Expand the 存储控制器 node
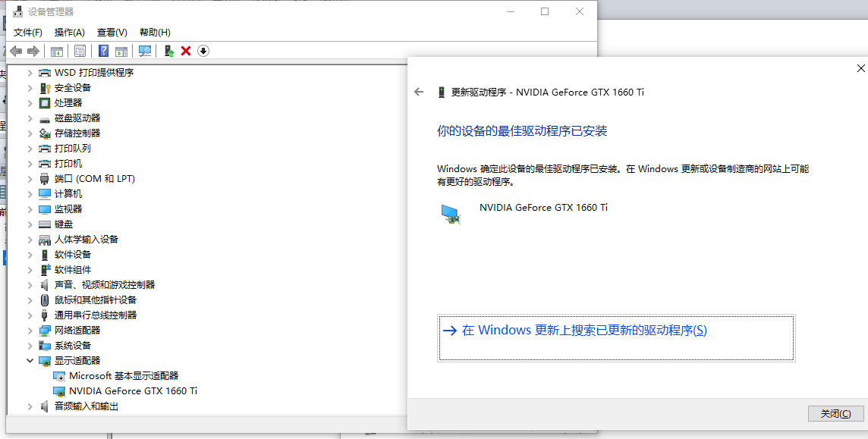The width and height of the screenshot is (868, 439). click(x=30, y=133)
